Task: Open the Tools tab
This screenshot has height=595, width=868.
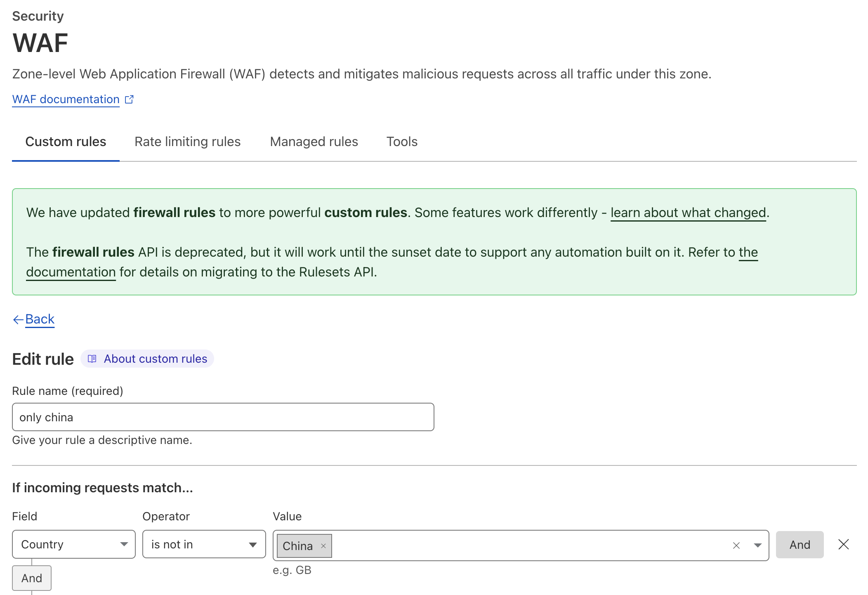Action: 402,142
